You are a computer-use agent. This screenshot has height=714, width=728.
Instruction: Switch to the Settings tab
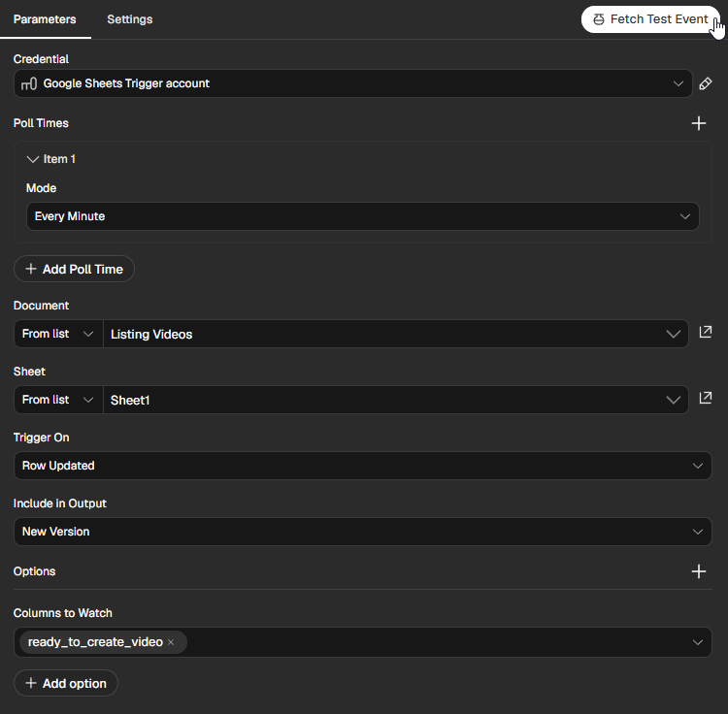coord(129,19)
